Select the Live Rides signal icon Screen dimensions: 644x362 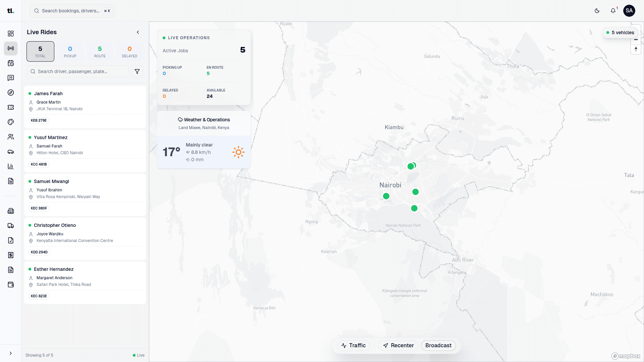[x=11, y=48]
